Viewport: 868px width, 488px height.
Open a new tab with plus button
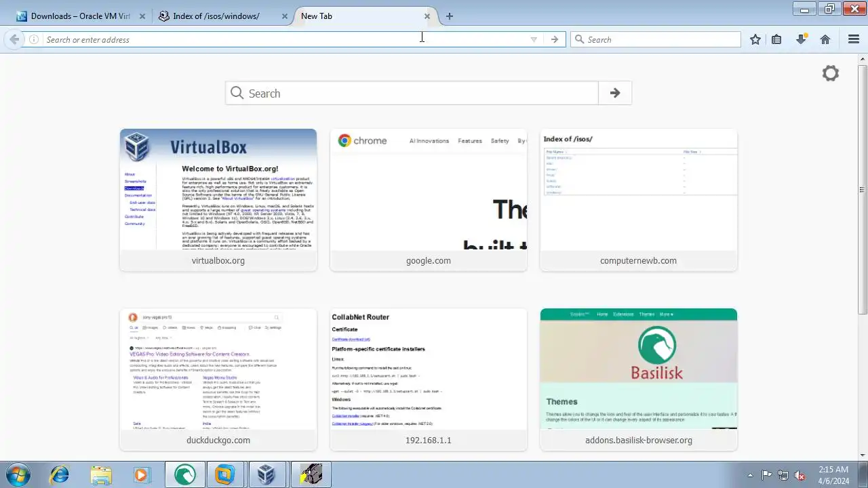[x=449, y=16]
